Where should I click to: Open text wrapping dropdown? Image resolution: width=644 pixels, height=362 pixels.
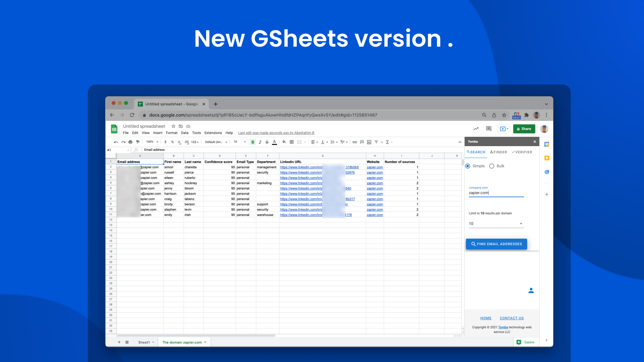point(334,142)
